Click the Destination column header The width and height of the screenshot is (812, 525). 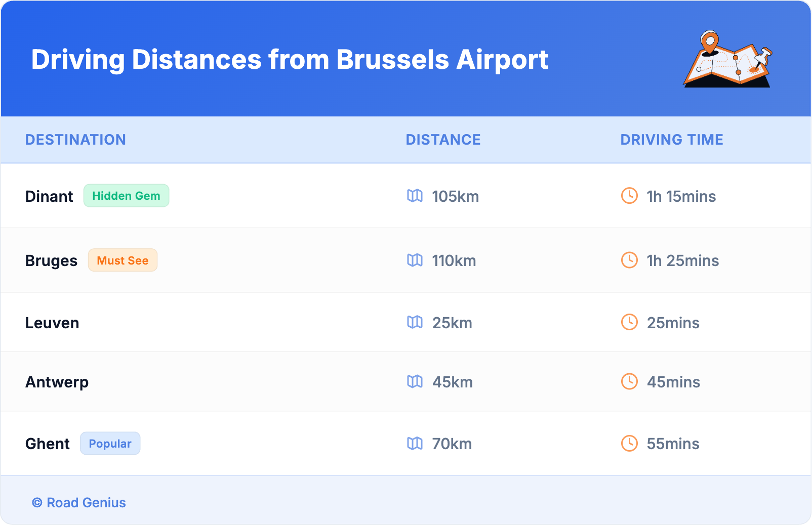(x=75, y=140)
